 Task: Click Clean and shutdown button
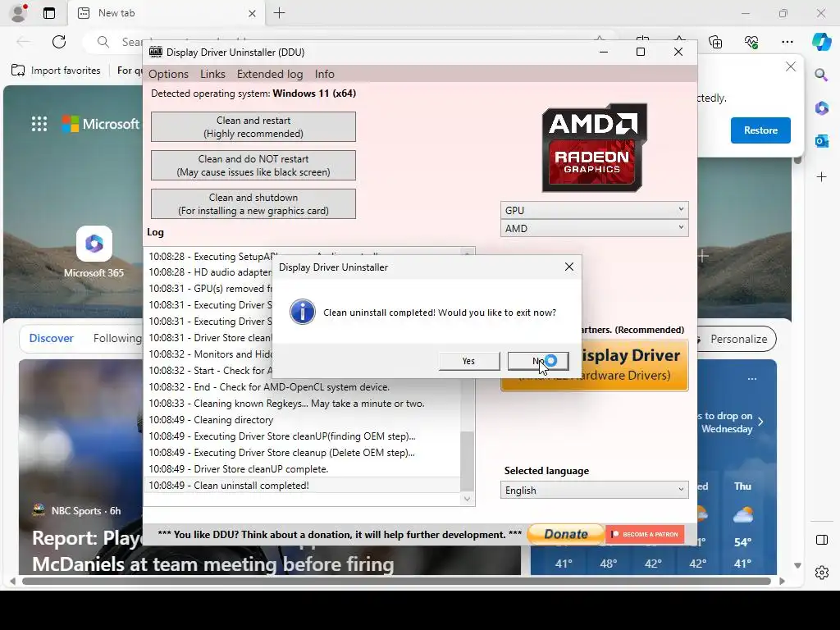[x=253, y=204]
